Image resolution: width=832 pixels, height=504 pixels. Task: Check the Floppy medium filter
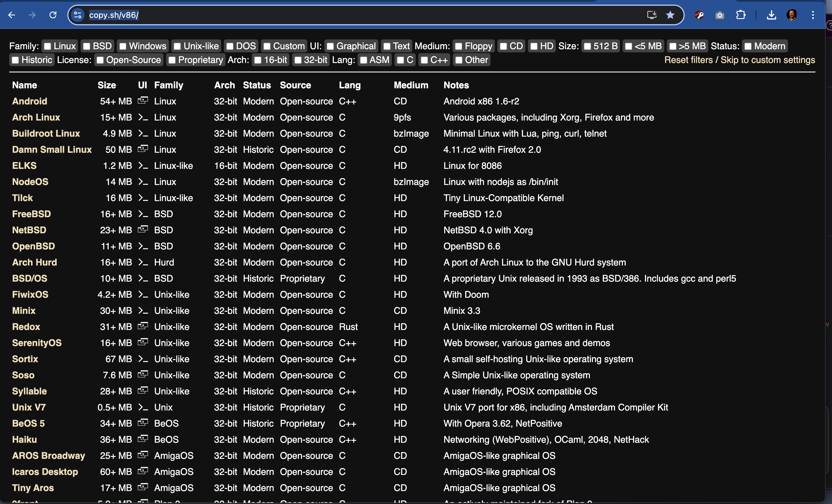pyautogui.click(x=459, y=46)
